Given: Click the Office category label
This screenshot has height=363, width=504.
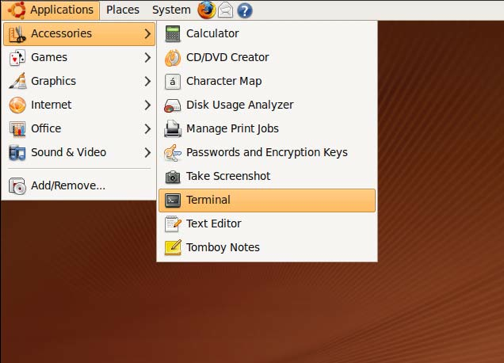Looking at the screenshot, I should [x=46, y=129].
